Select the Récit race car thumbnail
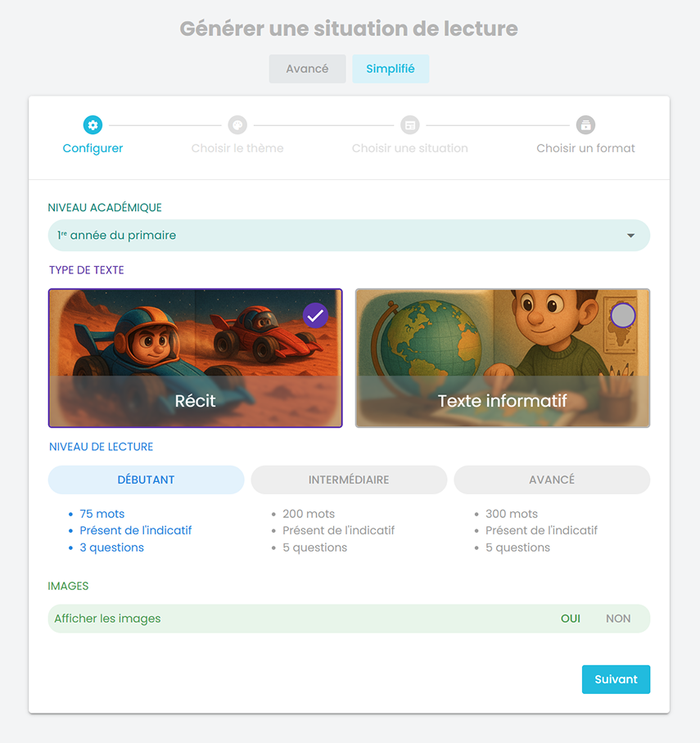 click(195, 358)
